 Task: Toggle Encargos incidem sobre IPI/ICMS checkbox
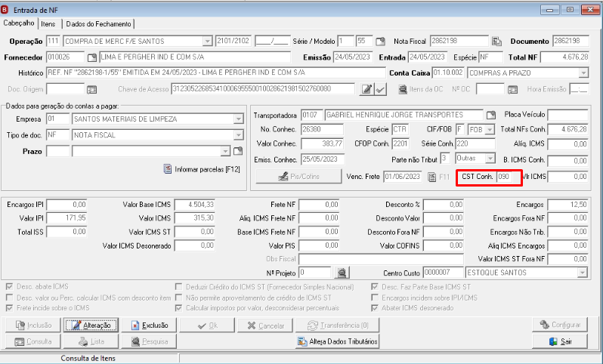point(375,298)
